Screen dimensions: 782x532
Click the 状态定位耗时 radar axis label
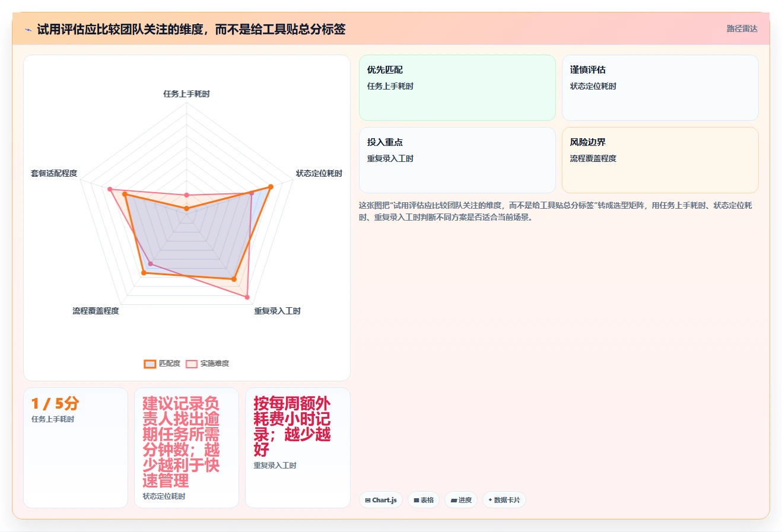[319, 173]
